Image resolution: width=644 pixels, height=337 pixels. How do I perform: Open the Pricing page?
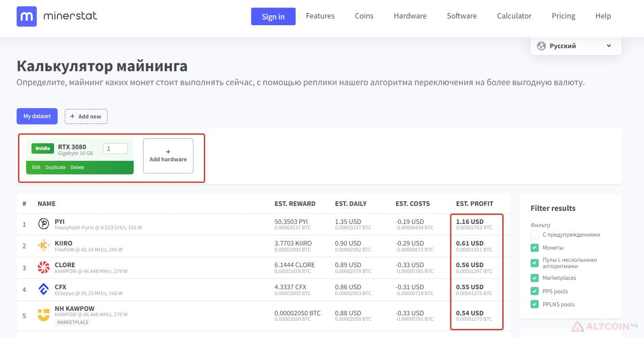[563, 16]
